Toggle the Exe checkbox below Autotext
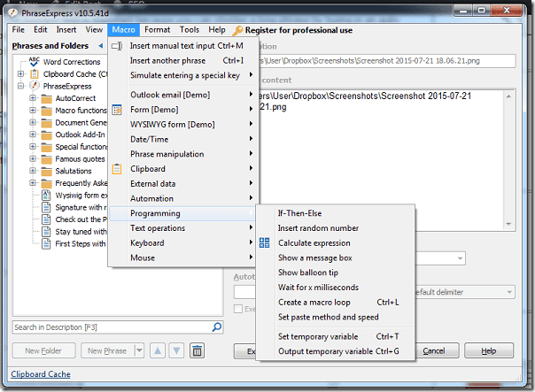Screen dimensions: 535x392 point(237,309)
